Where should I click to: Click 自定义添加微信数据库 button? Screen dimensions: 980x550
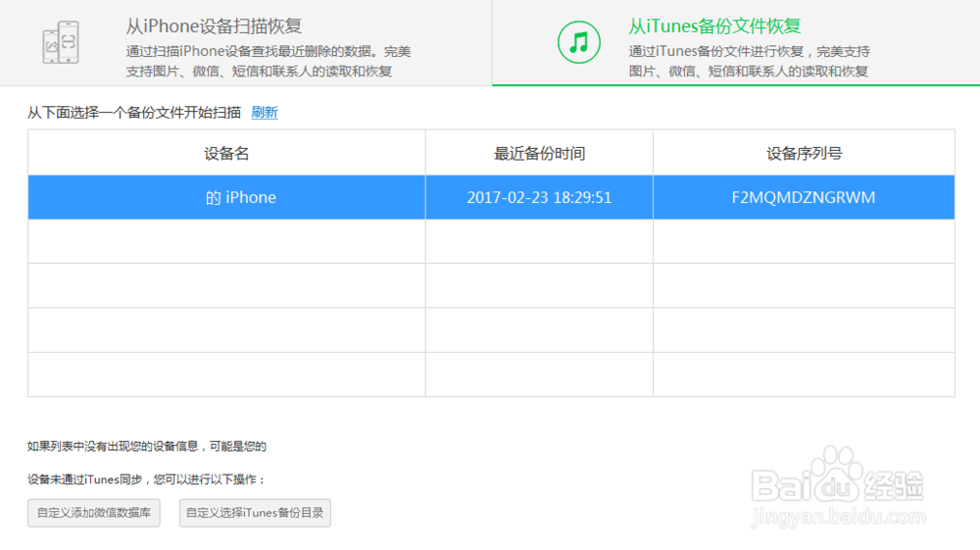(x=94, y=513)
